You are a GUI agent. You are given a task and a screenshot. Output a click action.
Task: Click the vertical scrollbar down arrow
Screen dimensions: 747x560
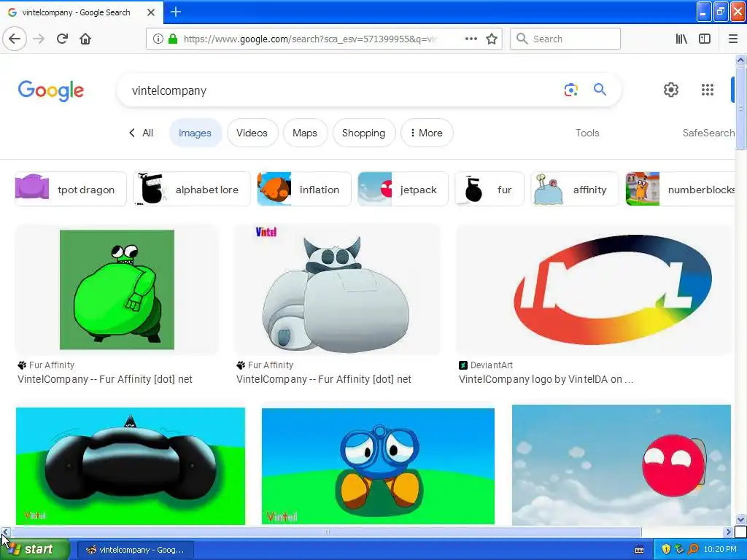pos(740,520)
